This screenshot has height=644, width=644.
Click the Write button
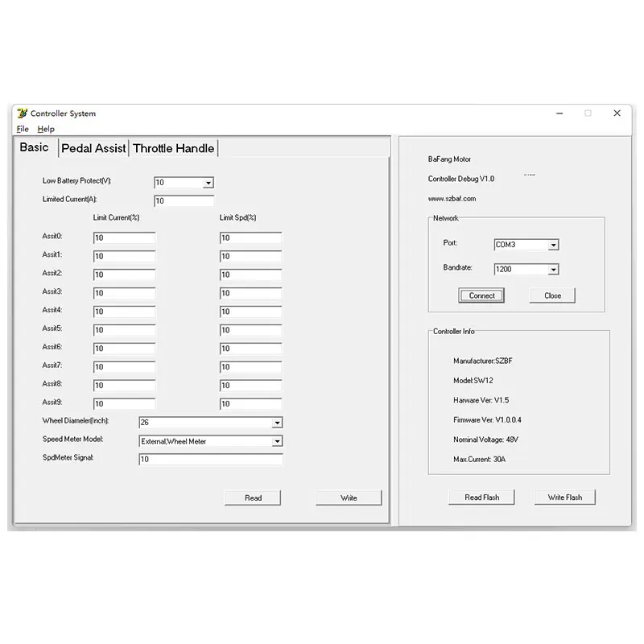[x=349, y=497]
